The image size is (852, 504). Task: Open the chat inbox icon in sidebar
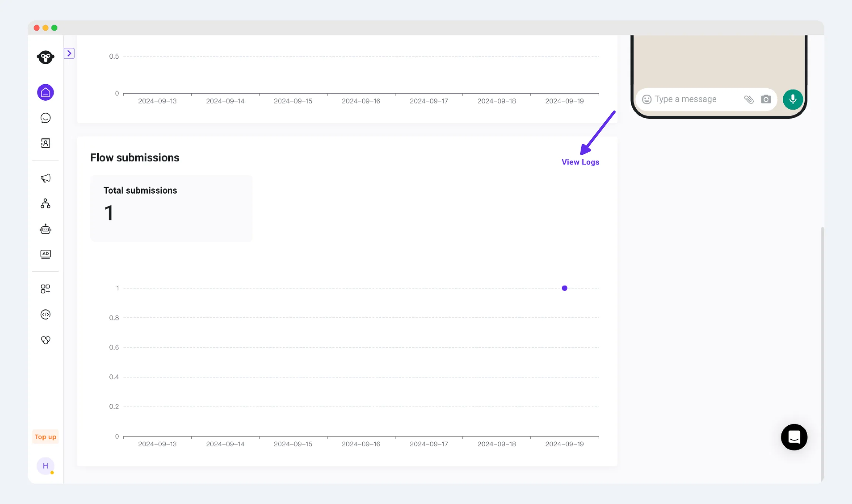tap(45, 118)
